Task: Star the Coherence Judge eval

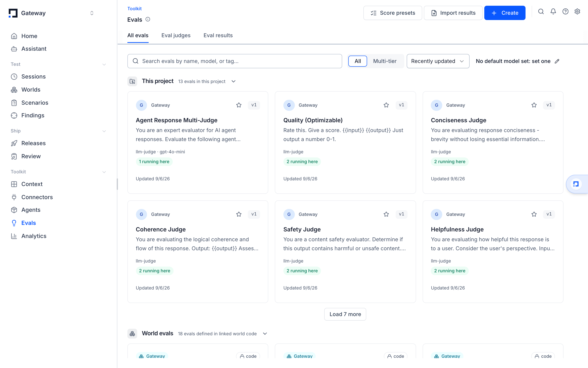Action: (239, 214)
